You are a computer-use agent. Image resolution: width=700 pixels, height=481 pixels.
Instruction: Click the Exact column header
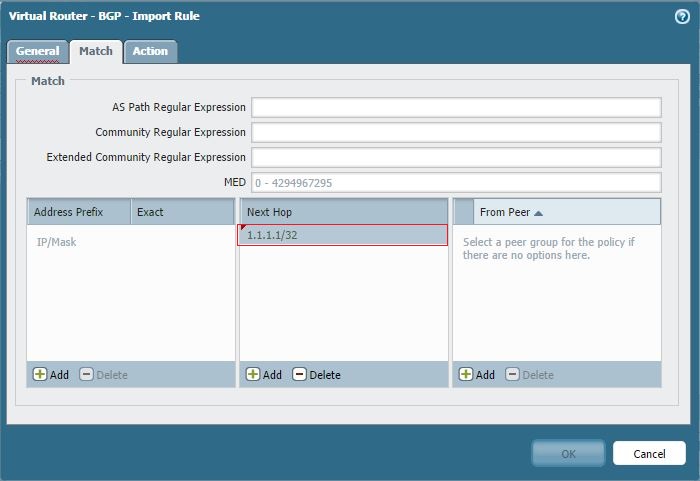click(183, 212)
